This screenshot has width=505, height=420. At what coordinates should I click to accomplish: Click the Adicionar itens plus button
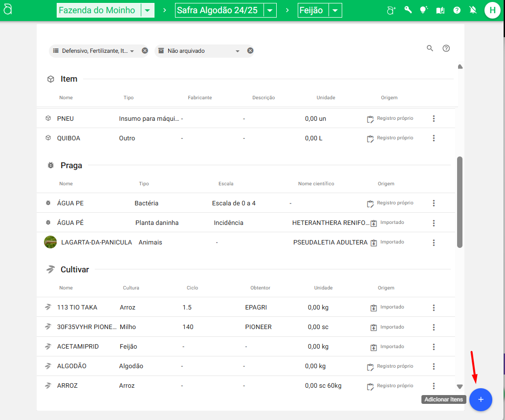click(x=481, y=399)
